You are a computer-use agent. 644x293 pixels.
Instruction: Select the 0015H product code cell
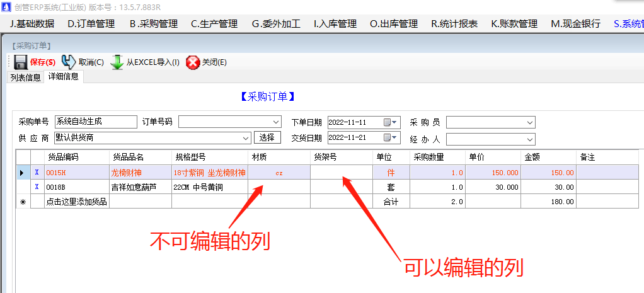tap(77, 173)
